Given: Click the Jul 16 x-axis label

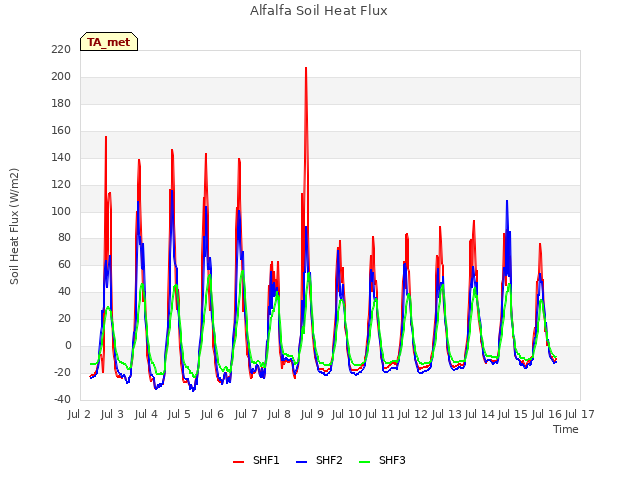Looking at the screenshot, I should click(x=547, y=414).
